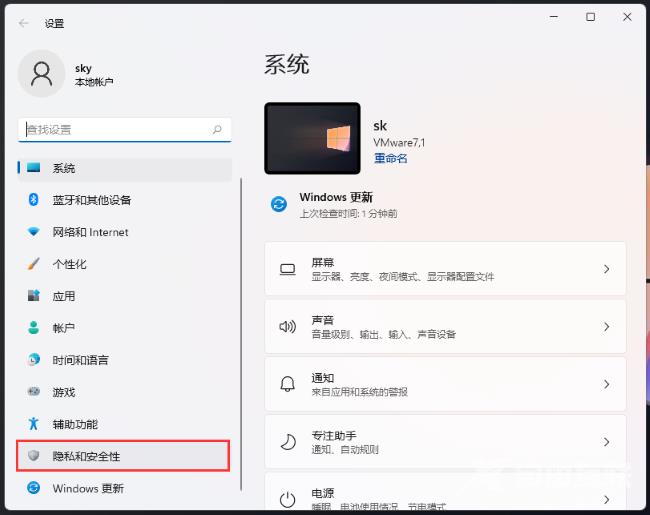Click the paintbrush icon for 个性化
The height and width of the screenshot is (515, 650).
(34, 264)
